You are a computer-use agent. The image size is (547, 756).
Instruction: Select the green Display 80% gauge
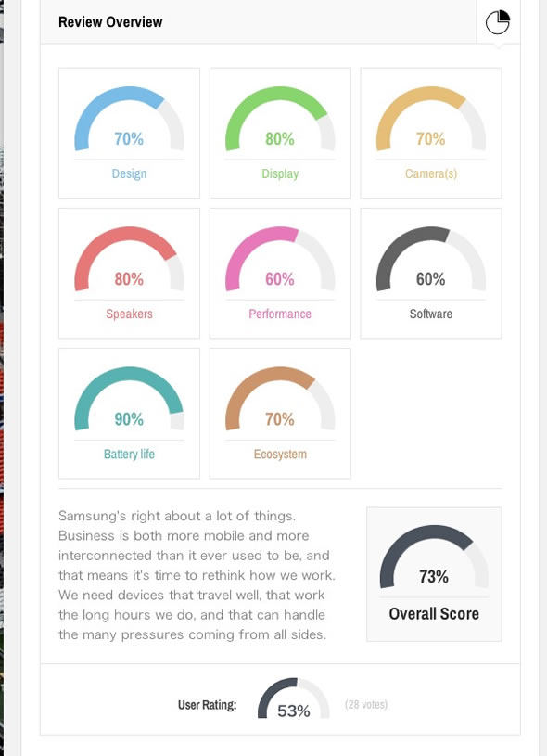click(280, 119)
